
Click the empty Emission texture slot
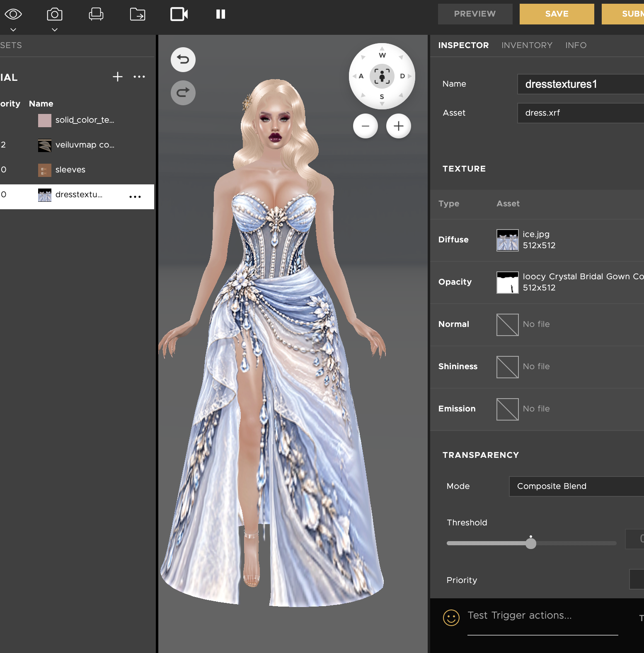point(508,409)
